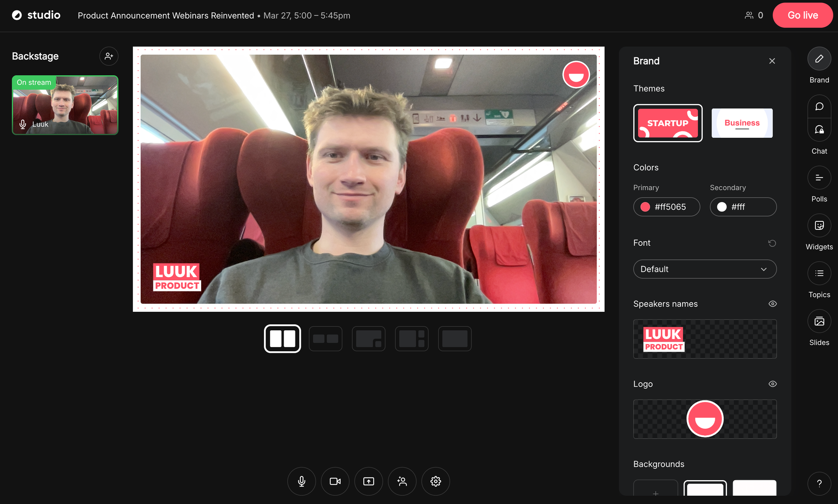Open the Widgets sidebar panel
The image size is (838, 504).
[819, 226]
